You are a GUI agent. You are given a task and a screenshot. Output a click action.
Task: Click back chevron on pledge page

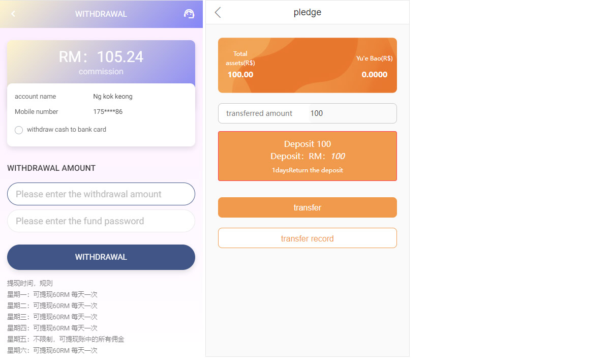coord(218,13)
